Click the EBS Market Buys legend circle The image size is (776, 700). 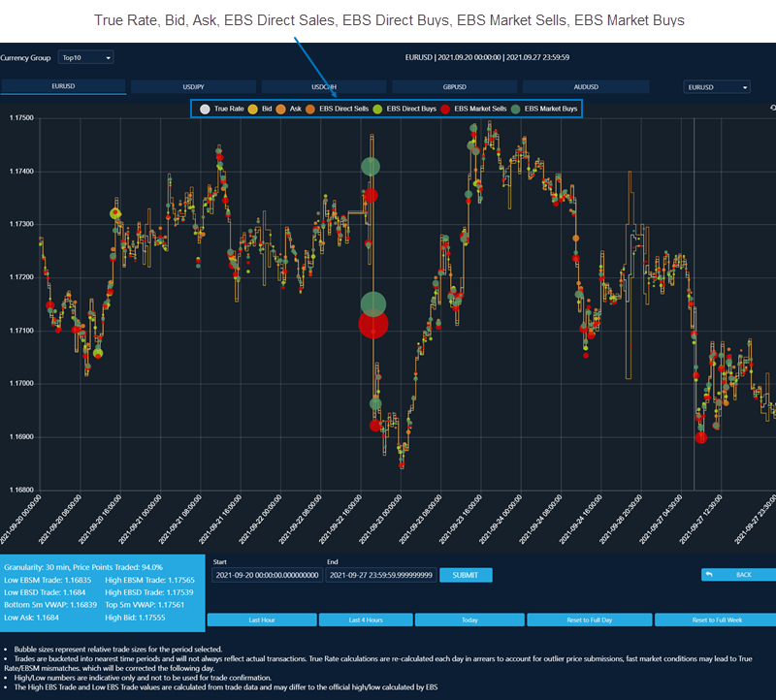515,110
